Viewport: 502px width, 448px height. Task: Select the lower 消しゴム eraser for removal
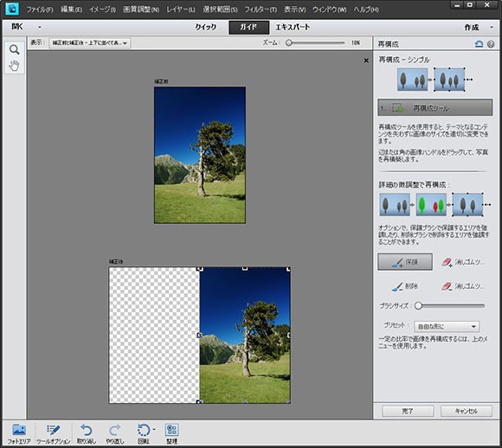click(x=463, y=286)
